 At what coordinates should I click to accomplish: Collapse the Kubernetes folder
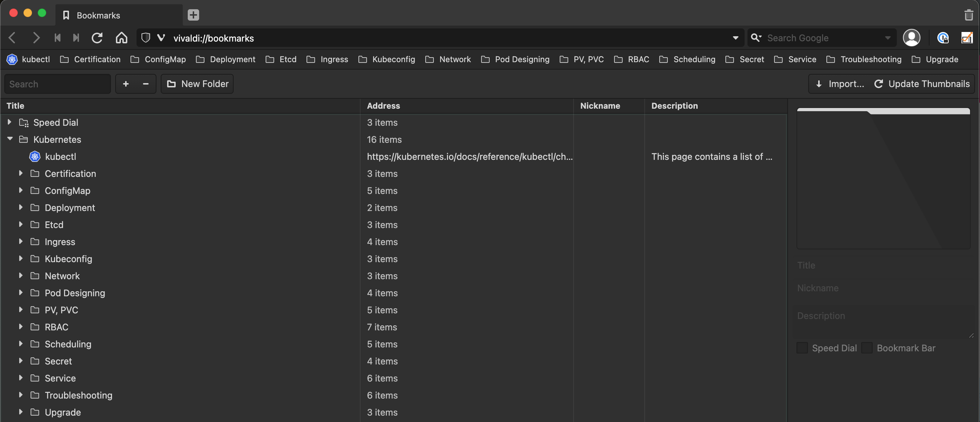(10, 139)
